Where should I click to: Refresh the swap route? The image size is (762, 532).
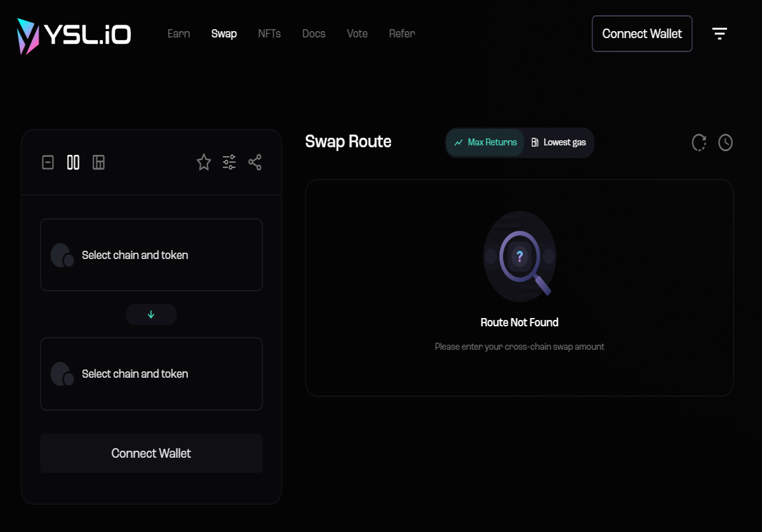[x=698, y=142]
